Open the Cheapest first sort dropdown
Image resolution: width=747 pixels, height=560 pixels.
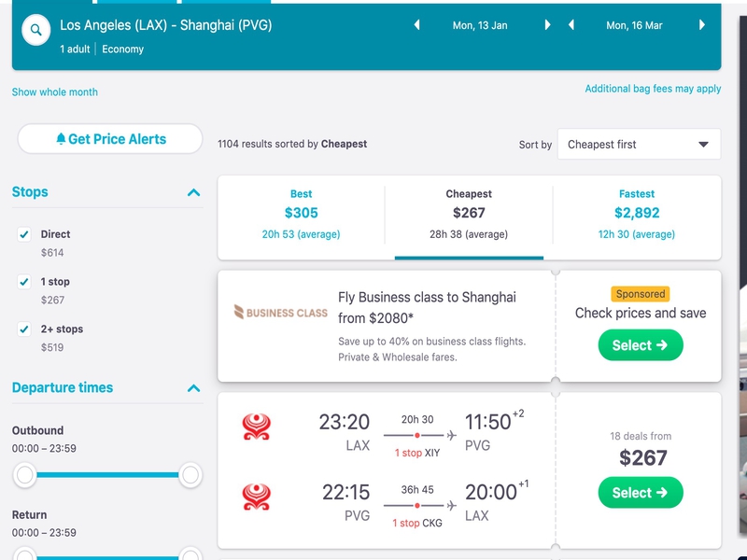639,145
